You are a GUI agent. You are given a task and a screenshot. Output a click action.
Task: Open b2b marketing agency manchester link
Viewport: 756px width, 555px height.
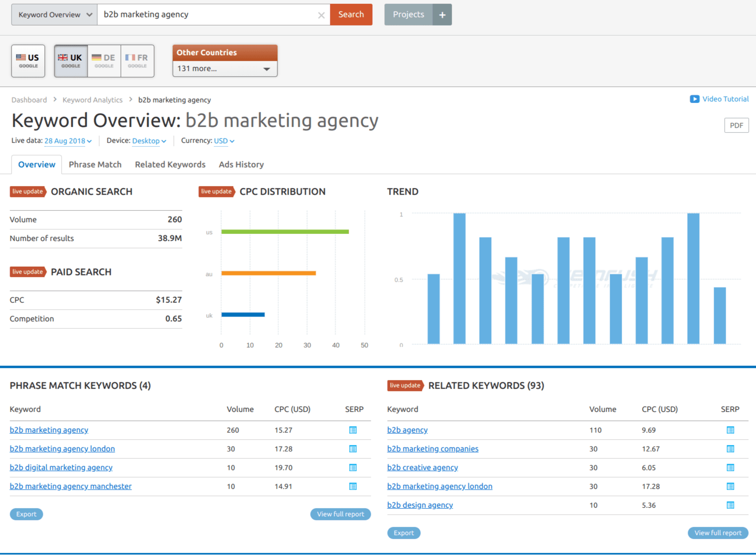(x=71, y=486)
